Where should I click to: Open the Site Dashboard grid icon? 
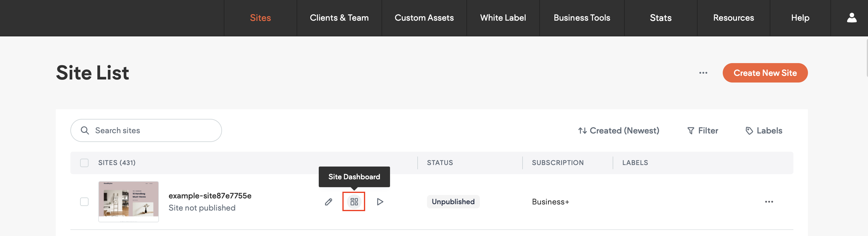pyautogui.click(x=354, y=202)
